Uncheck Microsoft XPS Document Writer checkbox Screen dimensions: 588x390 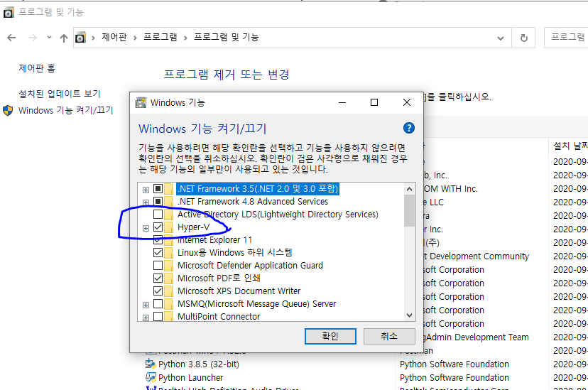coord(158,291)
